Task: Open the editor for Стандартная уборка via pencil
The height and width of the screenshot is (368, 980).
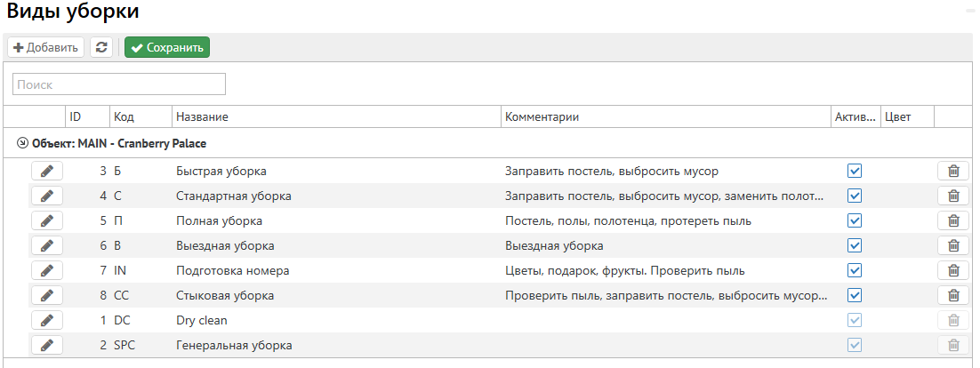Action: (x=46, y=196)
